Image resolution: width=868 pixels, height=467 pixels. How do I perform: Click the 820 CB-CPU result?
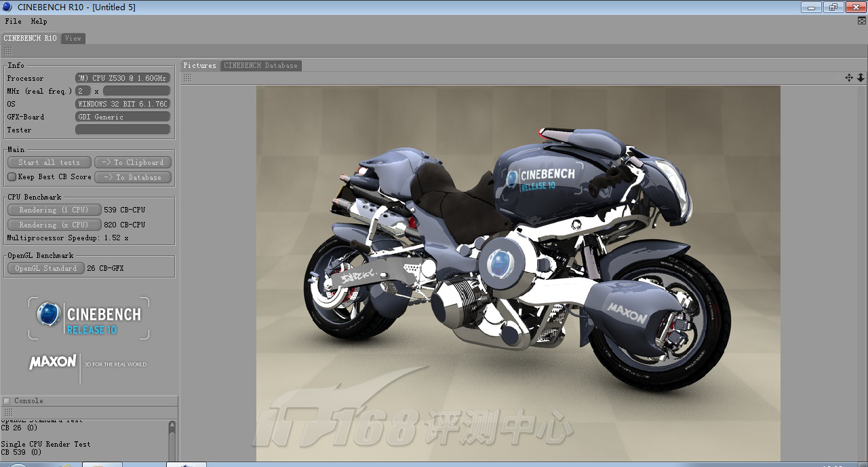[125, 225]
